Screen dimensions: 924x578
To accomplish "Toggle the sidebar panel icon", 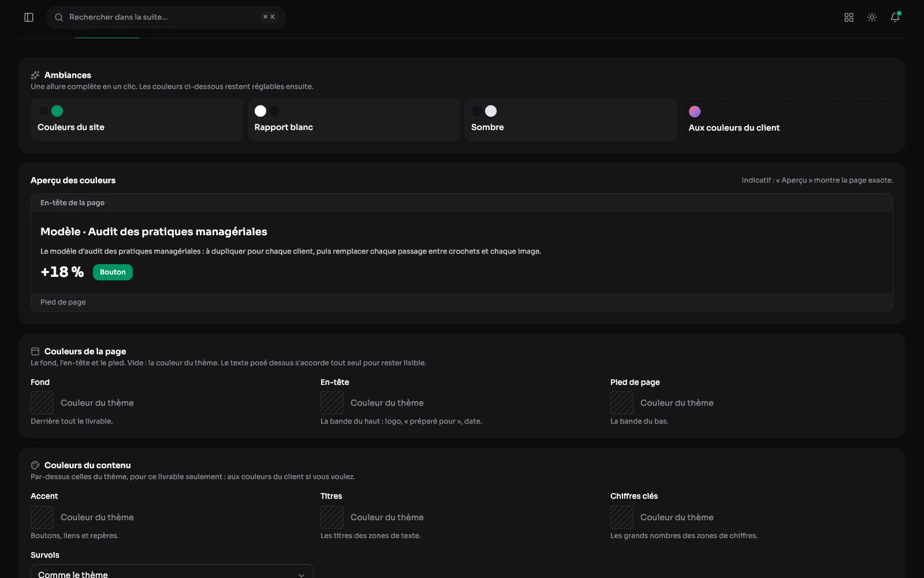I will (x=29, y=17).
